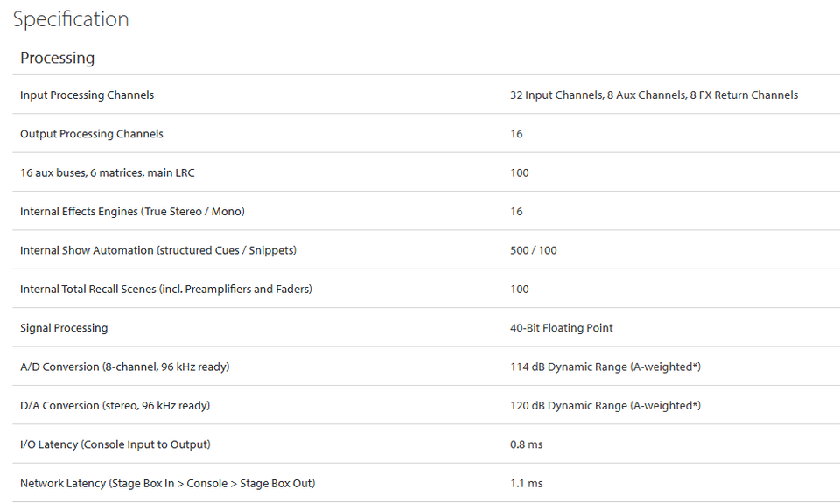Select the 114 dB Dynamic Range value
The width and height of the screenshot is (840, 504).
point(605,367)
